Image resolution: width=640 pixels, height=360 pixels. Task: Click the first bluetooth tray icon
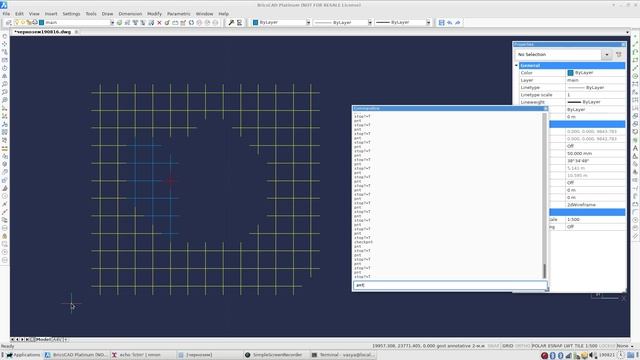553,356
